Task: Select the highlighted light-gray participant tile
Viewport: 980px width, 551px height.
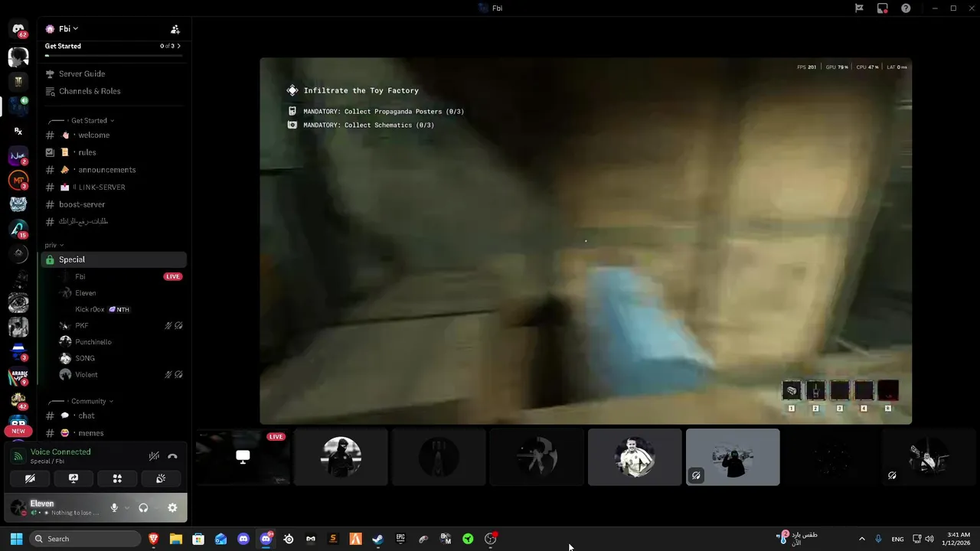Action: (x=733, y=457)
